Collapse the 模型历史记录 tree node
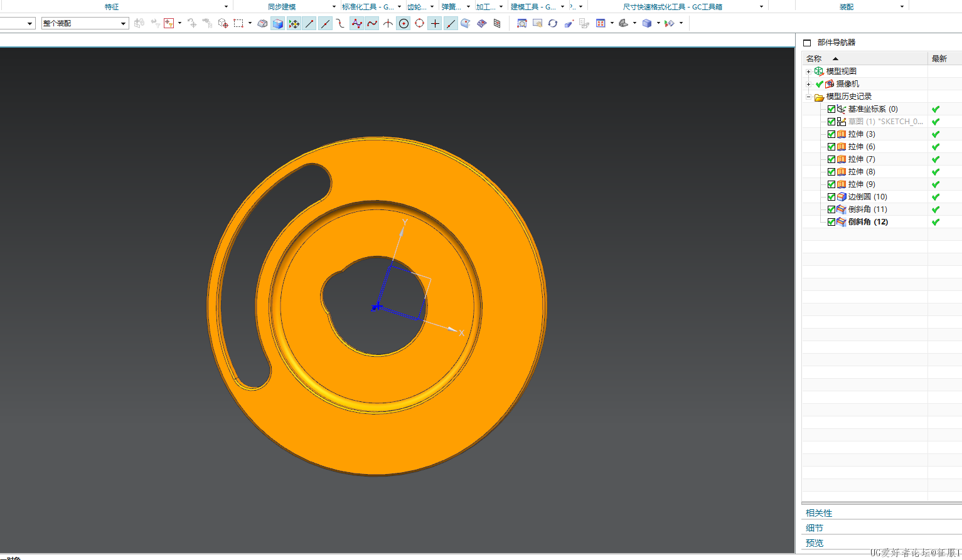This screenshot has width=962, height=560. pos(808,97)
